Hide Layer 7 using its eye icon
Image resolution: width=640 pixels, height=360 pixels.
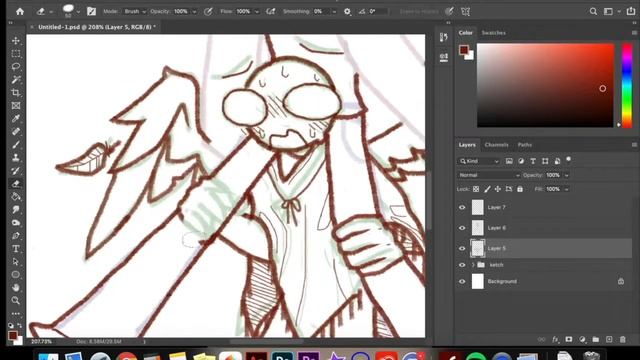(462, 207)
